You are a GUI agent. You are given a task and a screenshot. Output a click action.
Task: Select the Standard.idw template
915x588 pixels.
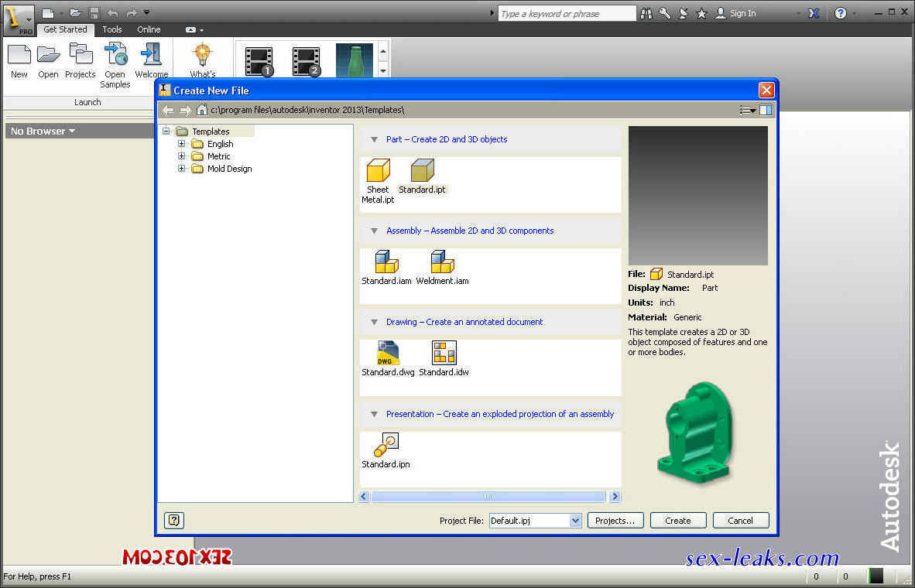click(x=444, y=359)
